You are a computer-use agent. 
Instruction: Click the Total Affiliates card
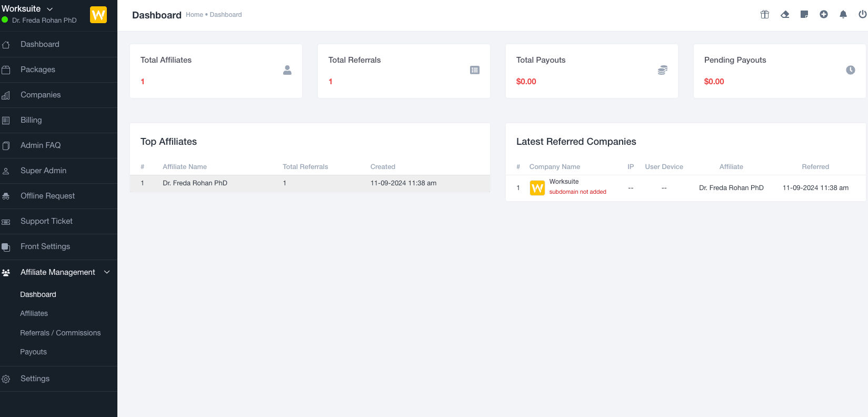point(216,71)
